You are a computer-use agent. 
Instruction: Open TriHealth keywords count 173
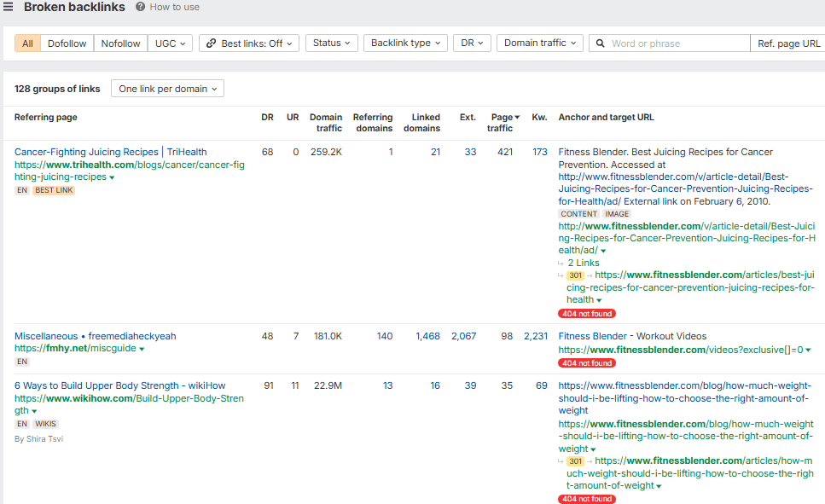tap(540, 152)
